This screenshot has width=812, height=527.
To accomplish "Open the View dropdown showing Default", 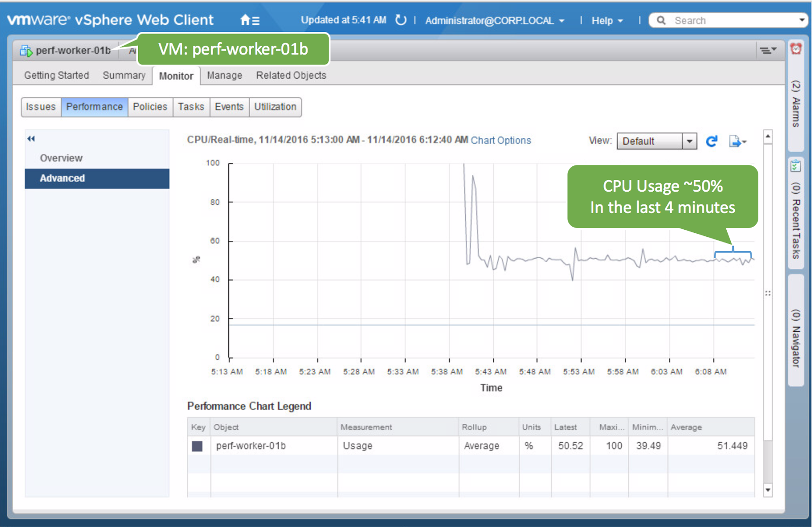I will (689, 141).
